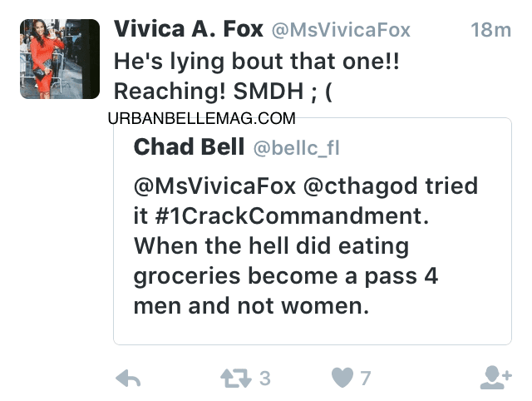Screen dimensions: 532x401
Task: Open Vivica A. Fox's profile photo
Action: 60,59
